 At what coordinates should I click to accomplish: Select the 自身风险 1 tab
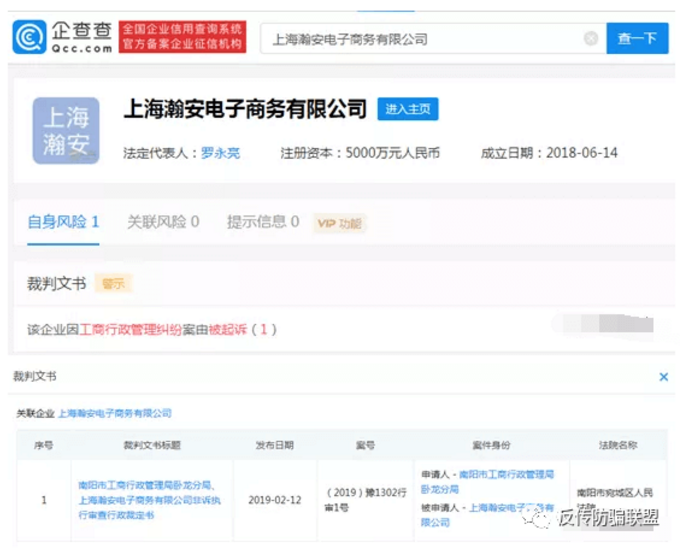[x=63, y=222]
